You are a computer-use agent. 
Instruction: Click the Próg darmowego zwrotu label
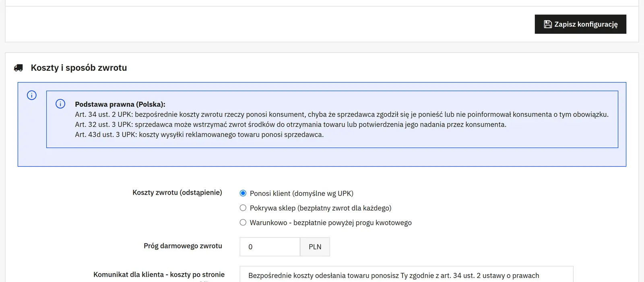click(x=183, y=246)
